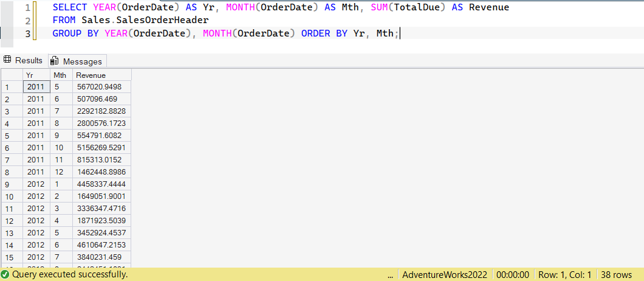Select the Revenue column header
The image size is (644, 281).
102,75
